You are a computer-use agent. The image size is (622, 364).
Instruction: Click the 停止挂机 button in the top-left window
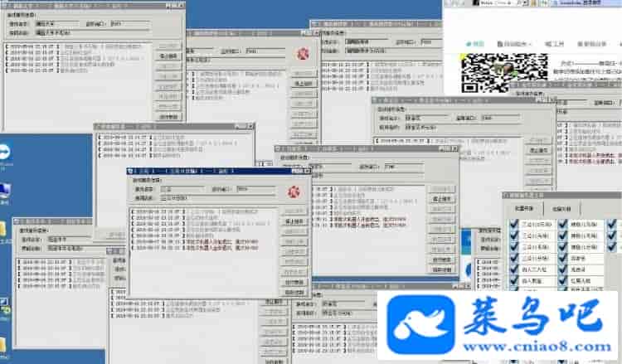coord(168,56)
